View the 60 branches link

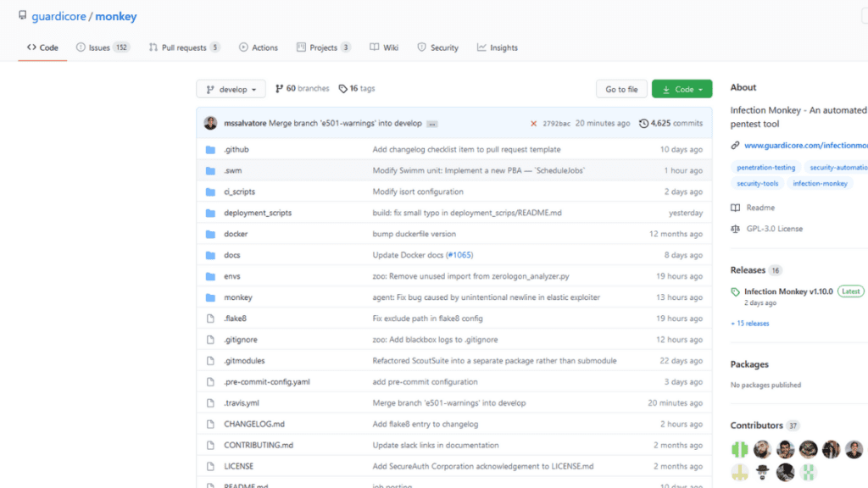[303, 88]
